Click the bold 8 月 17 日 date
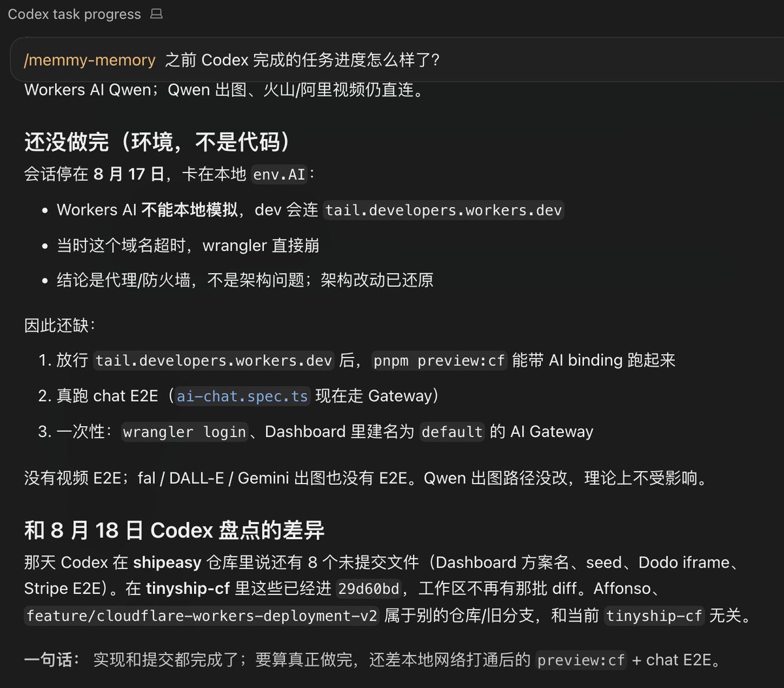Screen dimensions: 784x688 [128, 174]
